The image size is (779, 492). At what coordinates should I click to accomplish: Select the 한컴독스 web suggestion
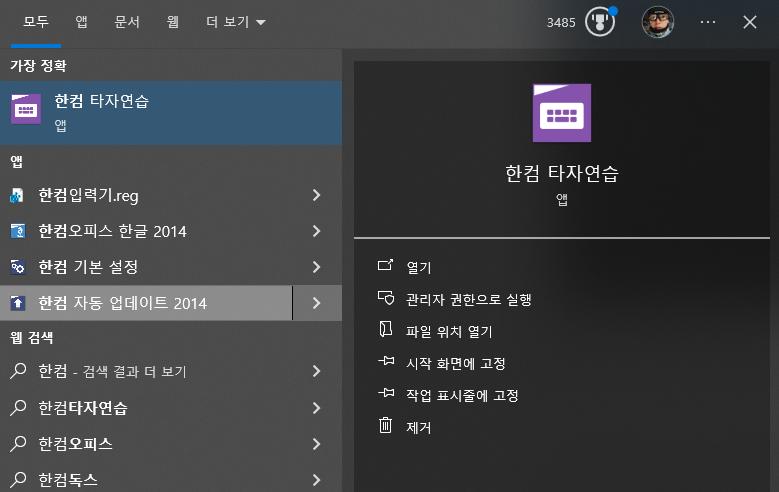[147, 480]
